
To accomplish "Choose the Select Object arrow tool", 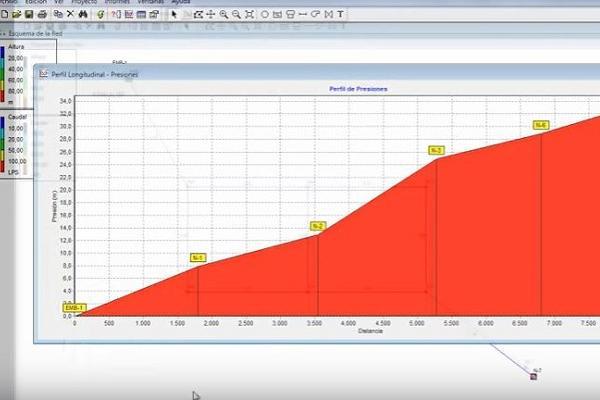I will pyautogui.click(x=174, y=15).
